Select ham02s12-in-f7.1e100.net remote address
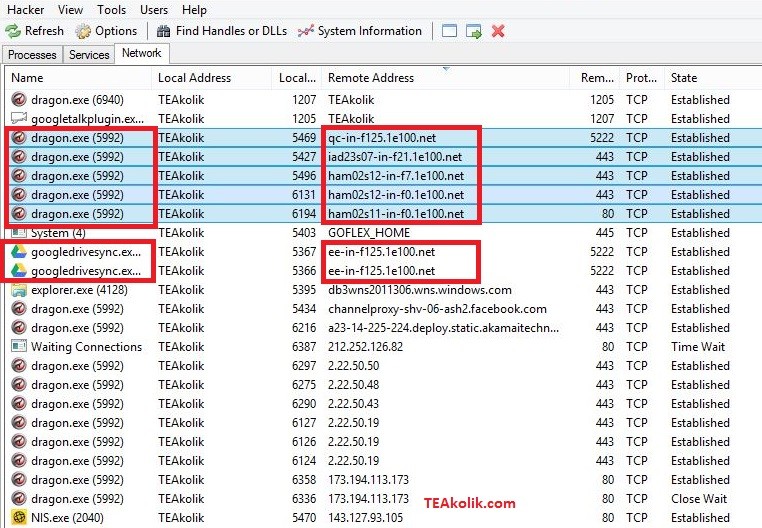Viewport: 762px width, 528px height. [396, 176]
